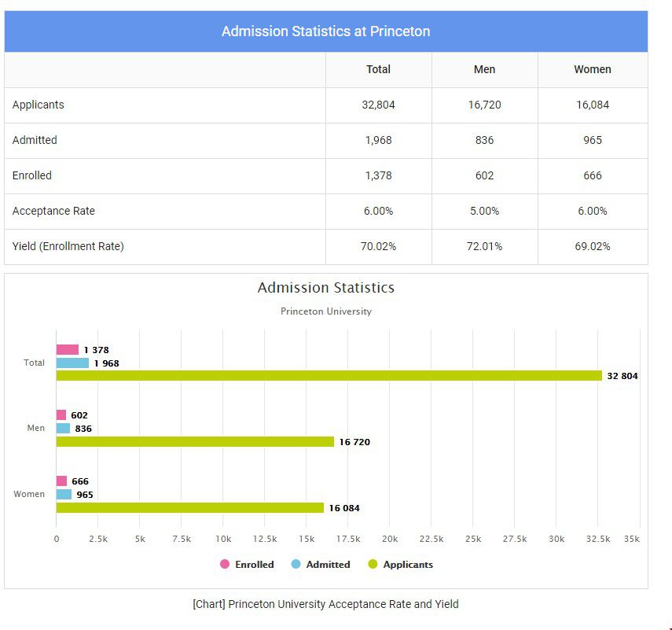Click the Total column header
The width and height of the screenshot is (672, 630).
click(378, 69)
